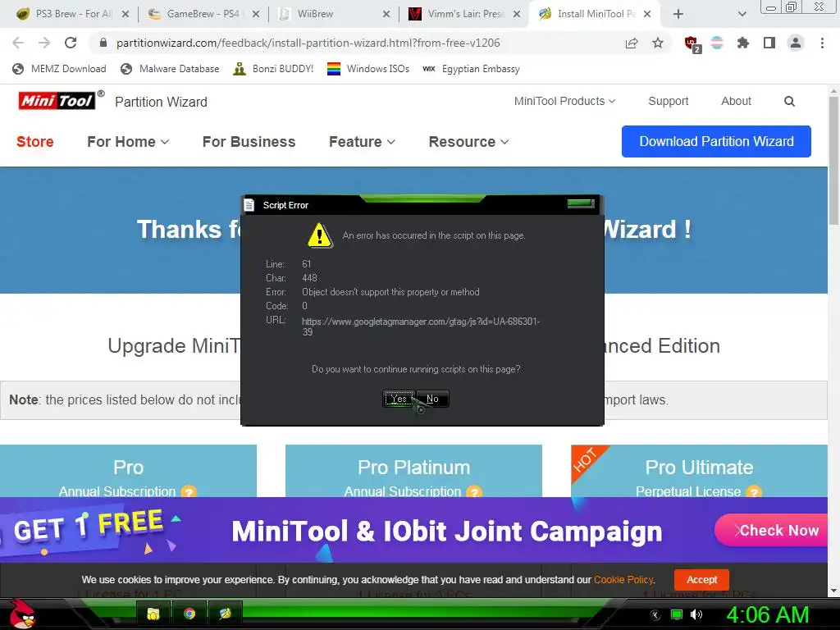This screenshot has height=630, width=840.
Task: Open the MiniTool installer taskbar icon
Action: (x=225, y=614)
